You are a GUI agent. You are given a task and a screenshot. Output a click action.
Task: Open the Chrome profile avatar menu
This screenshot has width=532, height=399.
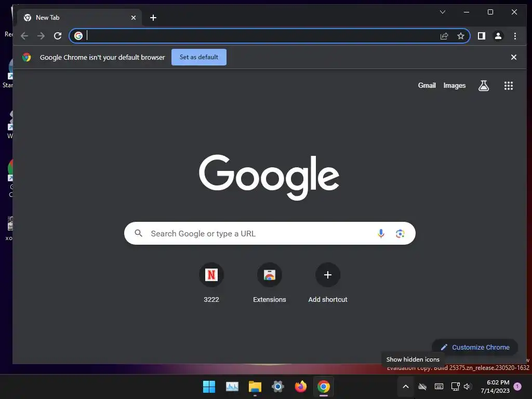(x=498, y=36)
